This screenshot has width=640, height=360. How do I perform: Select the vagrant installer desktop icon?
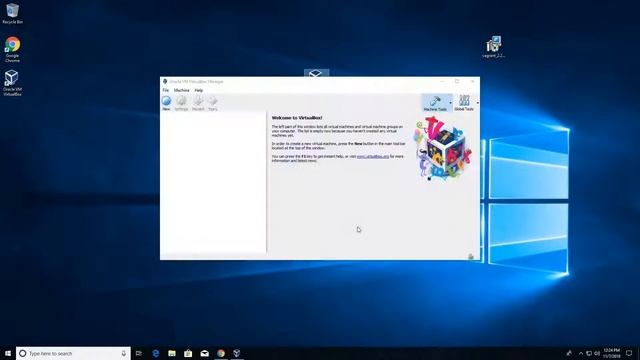[493, 47]
